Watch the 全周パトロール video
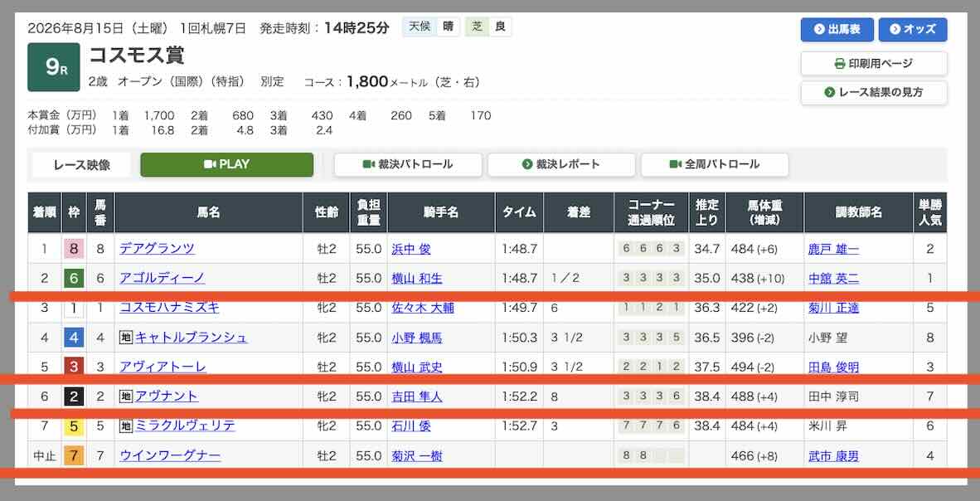The image size is (980, 501). coord(715,164)
